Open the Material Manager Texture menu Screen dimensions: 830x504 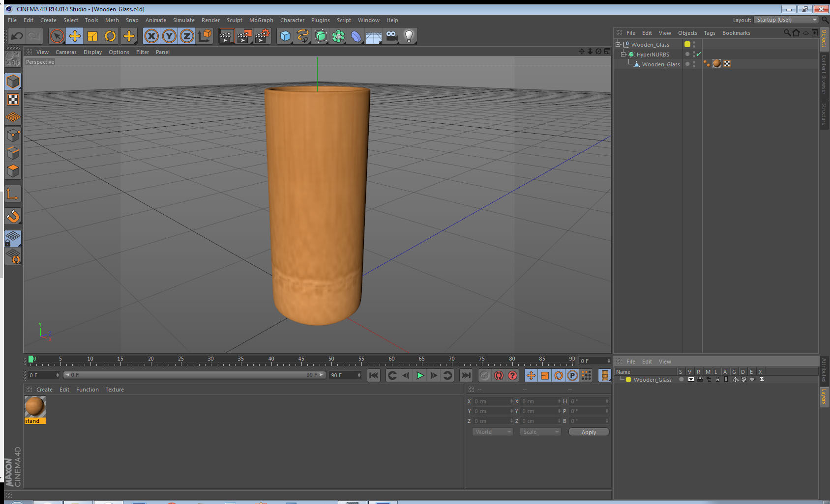115,390
